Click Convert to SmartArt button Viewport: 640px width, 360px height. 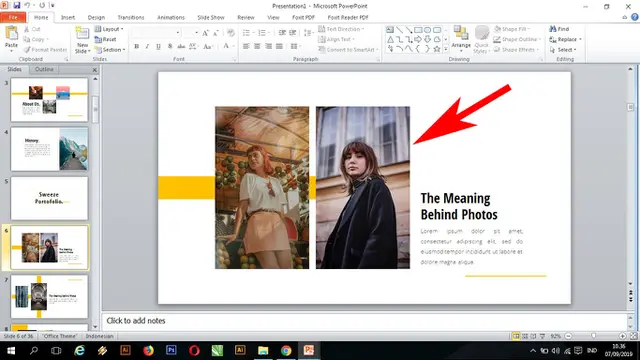point(348,50)
